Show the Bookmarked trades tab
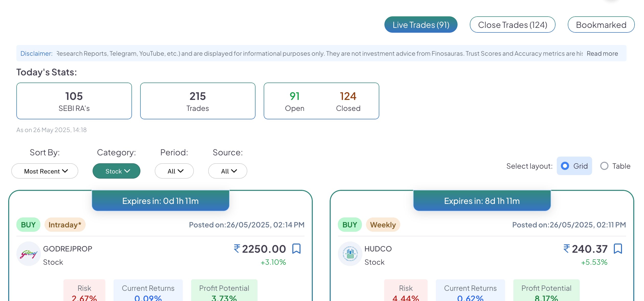The height and width of the screenshot is (301, 644). coord(601,25)
